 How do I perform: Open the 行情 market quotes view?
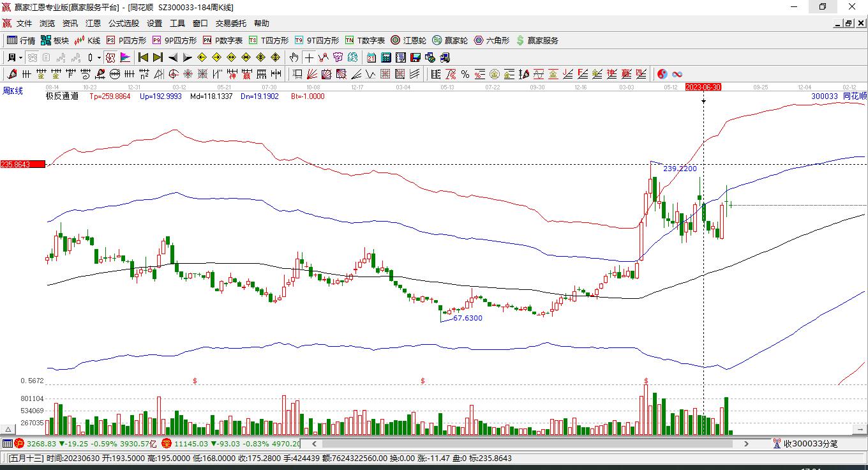(21, 40)
